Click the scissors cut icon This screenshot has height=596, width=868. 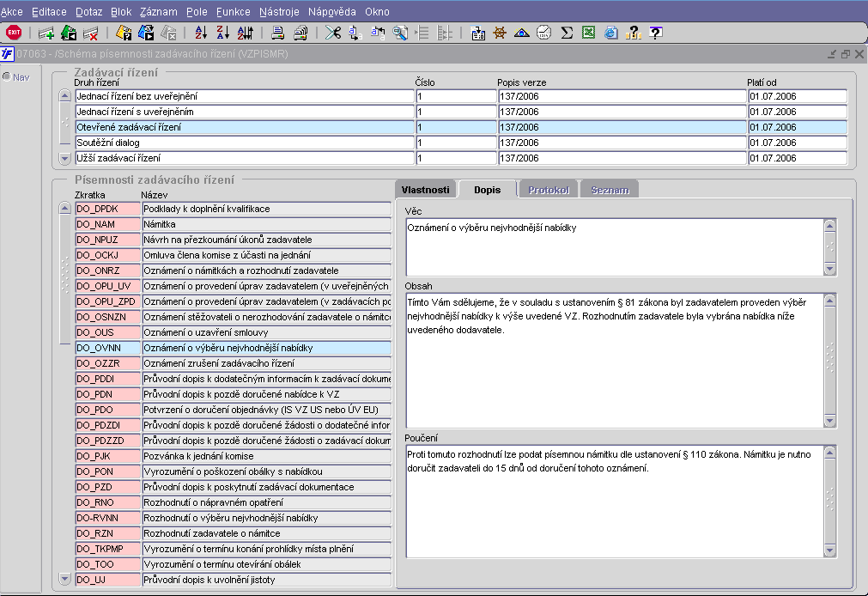point(333,33)
